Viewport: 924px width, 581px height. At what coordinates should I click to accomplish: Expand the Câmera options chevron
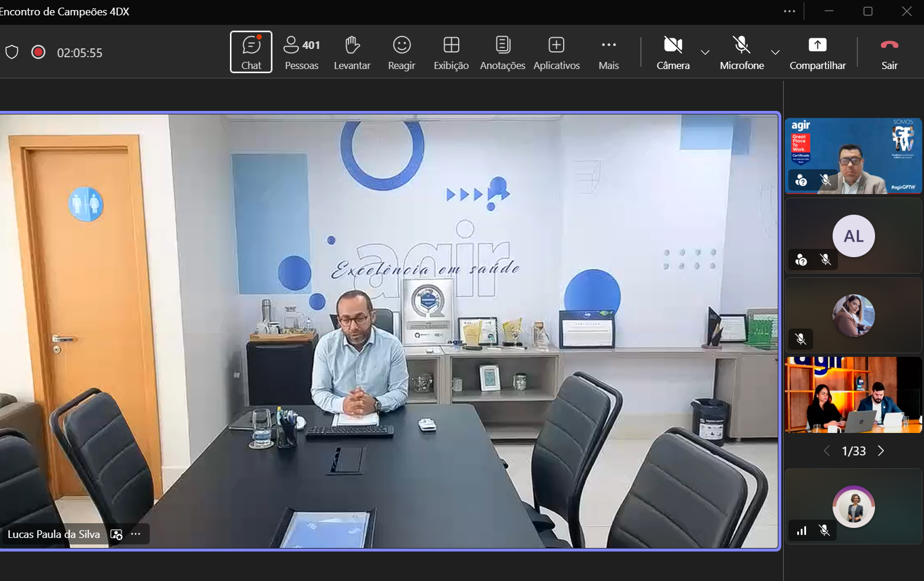705,52
